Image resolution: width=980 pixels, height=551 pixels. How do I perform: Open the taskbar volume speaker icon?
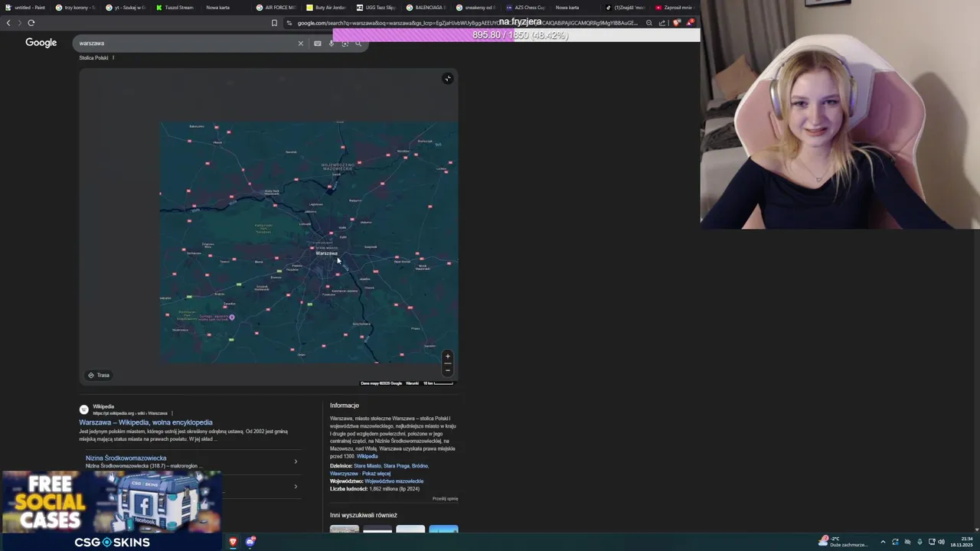(941, 542)
